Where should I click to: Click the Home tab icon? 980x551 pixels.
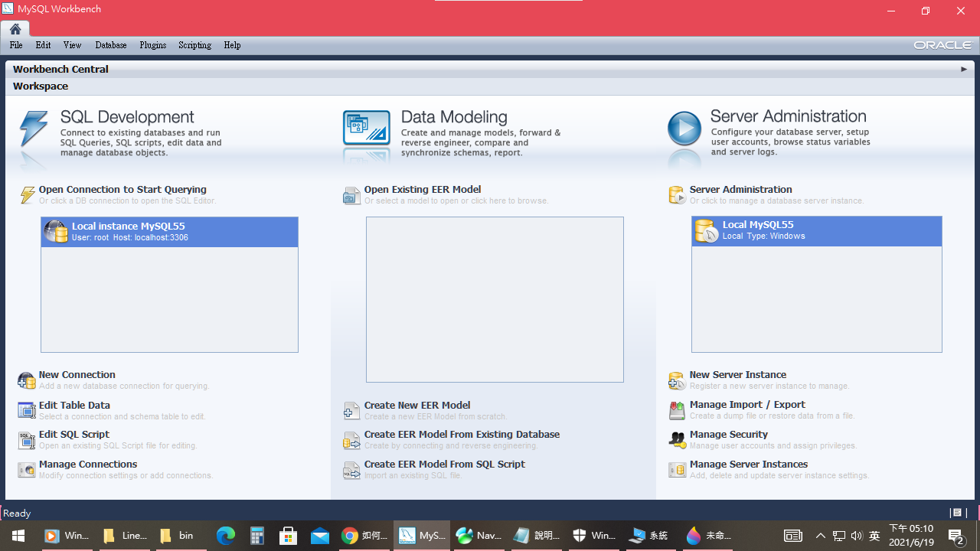coord(15,29)
